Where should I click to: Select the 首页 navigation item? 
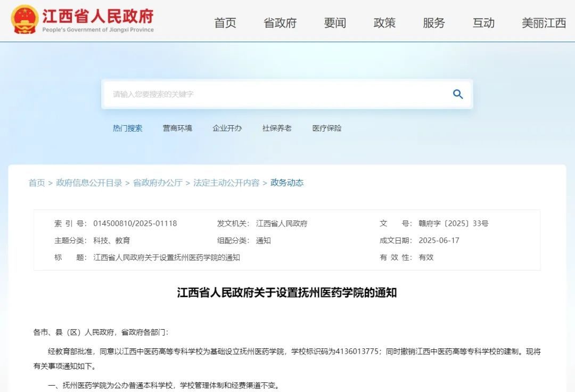pyautogui.click(x=225, y=23)
